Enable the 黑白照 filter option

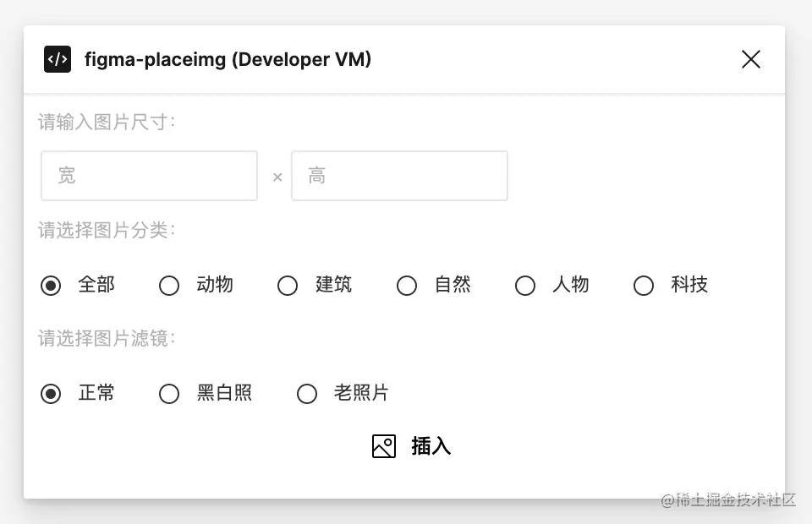point(170,394)
